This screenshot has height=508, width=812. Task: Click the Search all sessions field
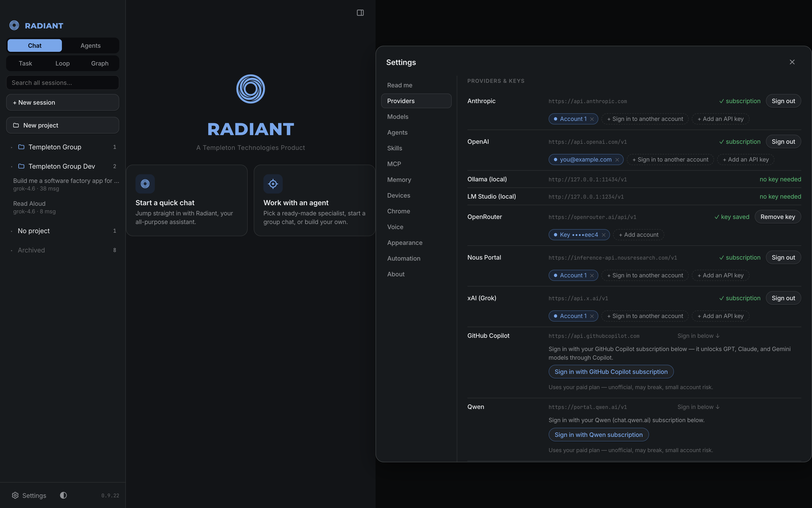coord(62,83)
